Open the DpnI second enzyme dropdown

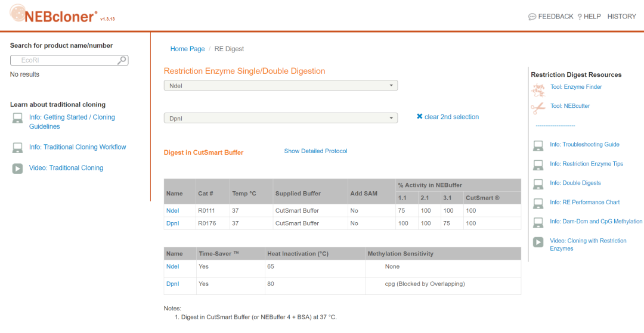[280, 118]
